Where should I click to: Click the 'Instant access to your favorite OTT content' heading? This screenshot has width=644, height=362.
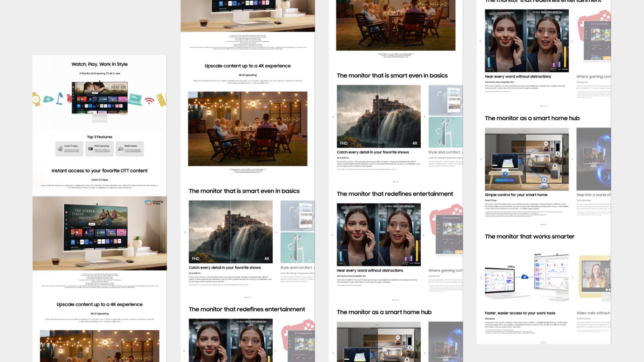tap(99, 171)
